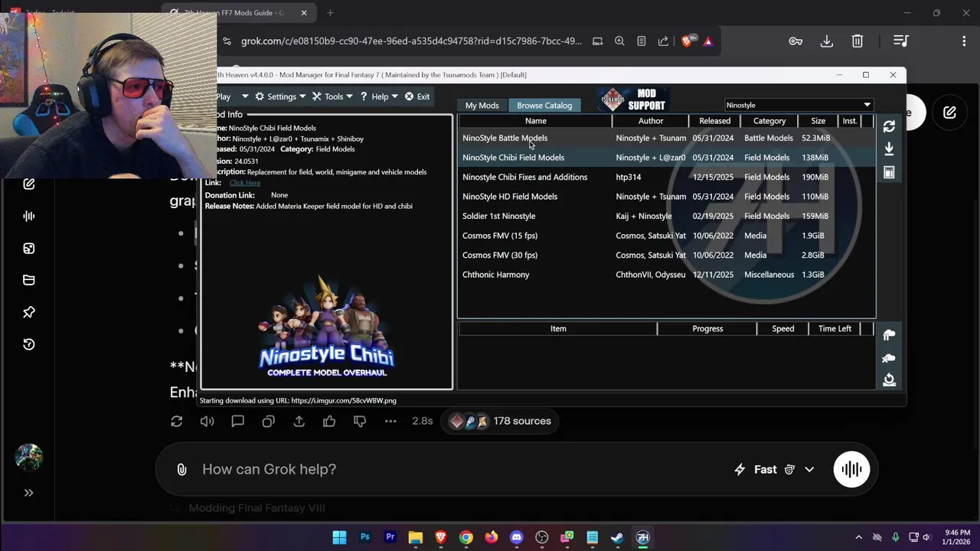Share Grok's response

click(x=299, y=421)
